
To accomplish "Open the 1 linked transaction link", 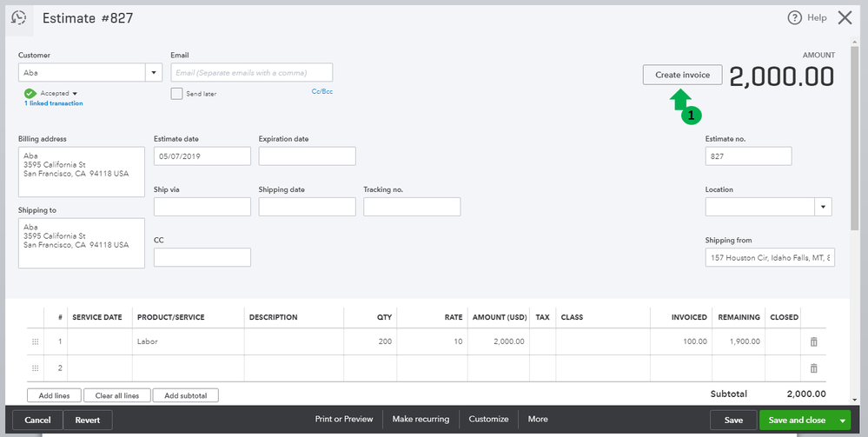I will tap(54, 103).
